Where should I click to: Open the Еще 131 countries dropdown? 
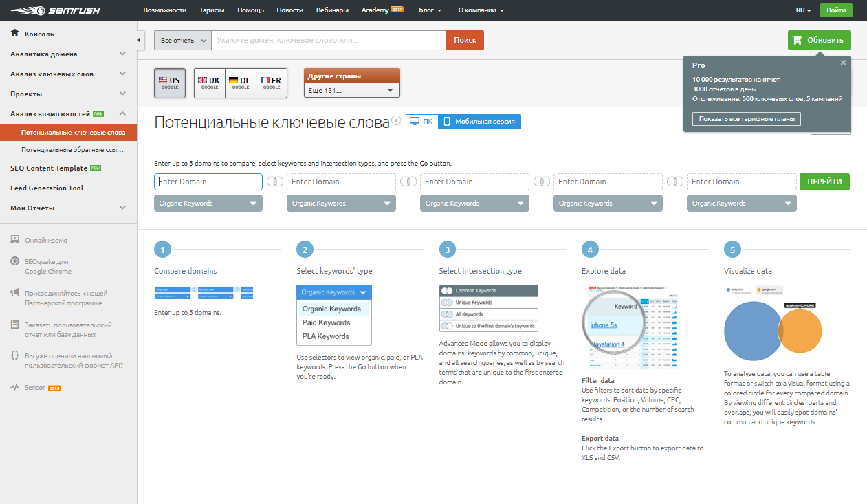pos(351,90)
